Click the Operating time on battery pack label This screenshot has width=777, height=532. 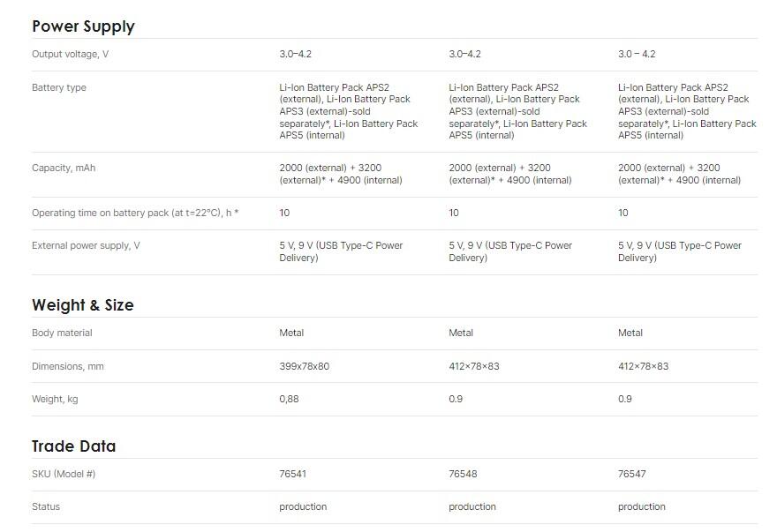pyautogui.click(x=135, y=214)
